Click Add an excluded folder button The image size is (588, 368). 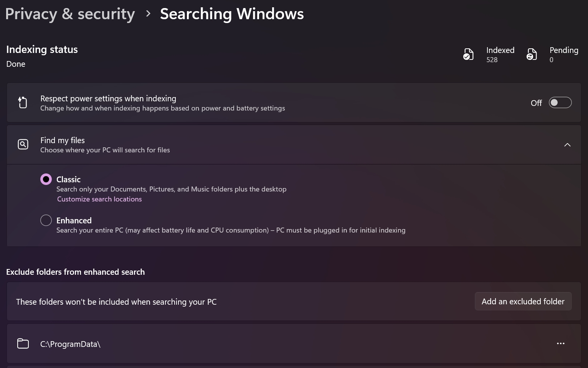(523, 301)
